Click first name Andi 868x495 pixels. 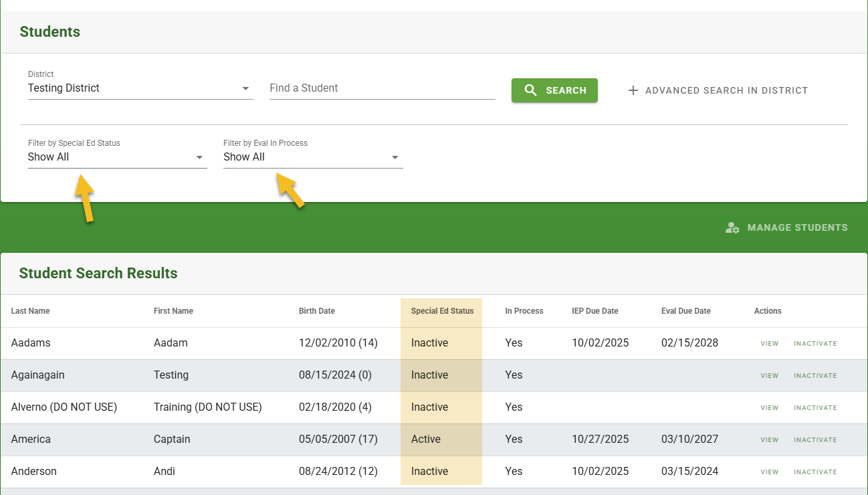pyautogui.click(x=165, y=472)
